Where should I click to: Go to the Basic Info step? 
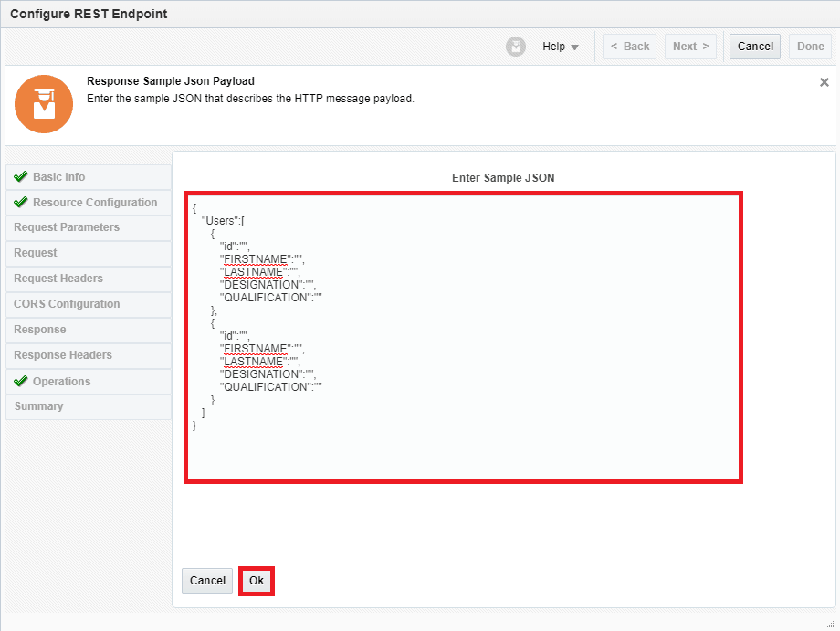tap(59, 177)
